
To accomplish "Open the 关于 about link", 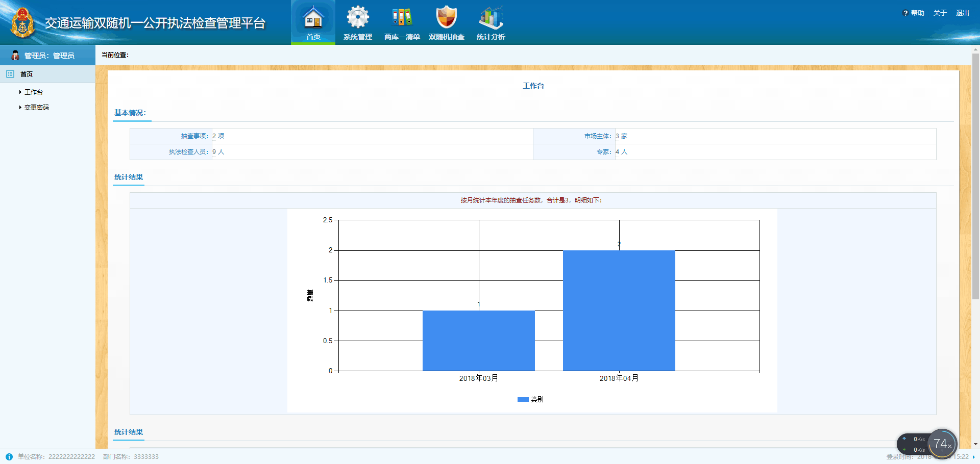I will click(x=940, y=13).
